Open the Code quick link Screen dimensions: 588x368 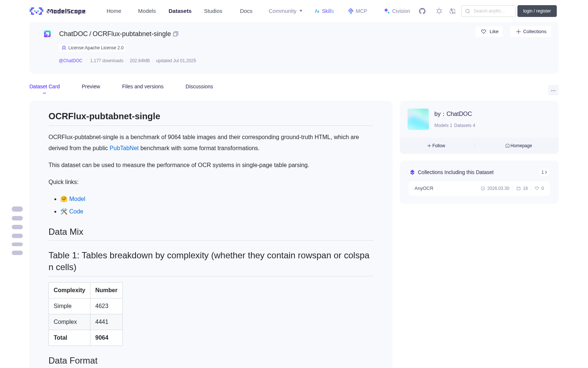76,211
